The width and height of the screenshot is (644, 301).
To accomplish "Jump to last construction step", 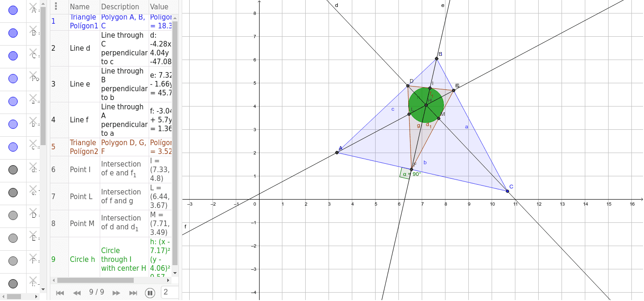I will (x=133, y=293).
